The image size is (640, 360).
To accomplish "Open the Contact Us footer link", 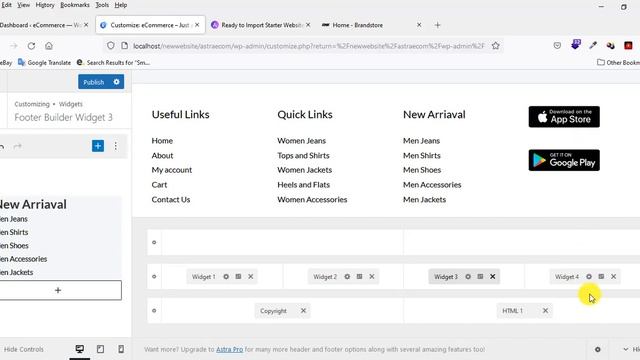I will [x=171, y=200].
